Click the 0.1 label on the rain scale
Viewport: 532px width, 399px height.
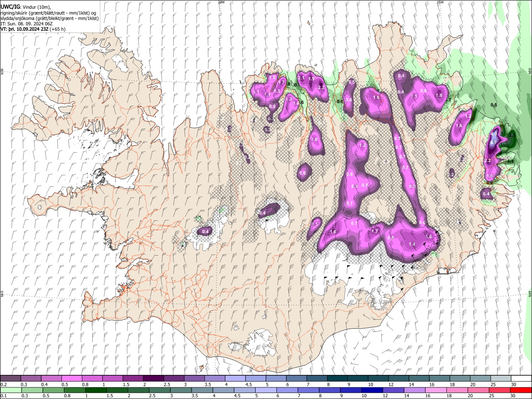4,396
